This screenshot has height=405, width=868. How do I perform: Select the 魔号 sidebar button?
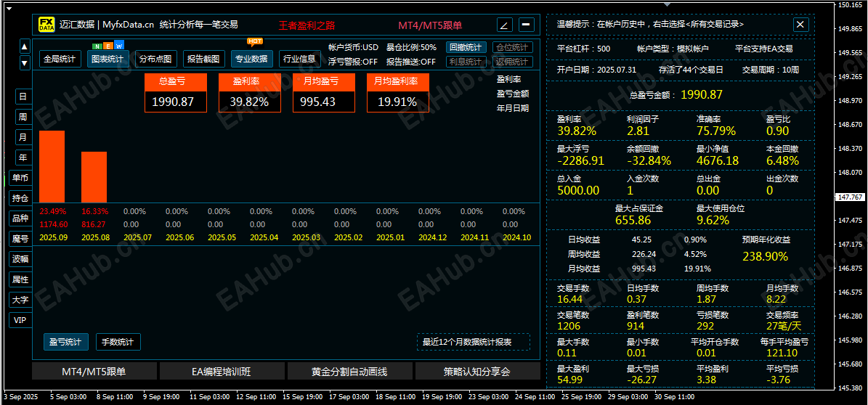20,239
